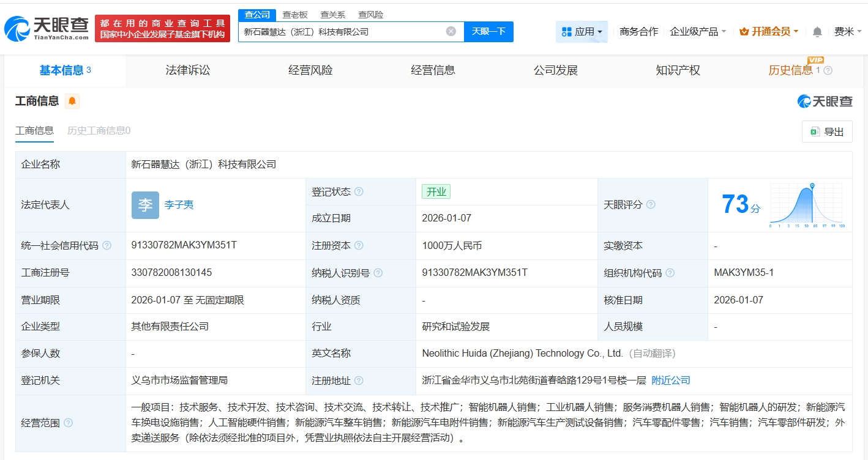
Task: Click the help icon beside 经营范围
Action: point(68,423)
